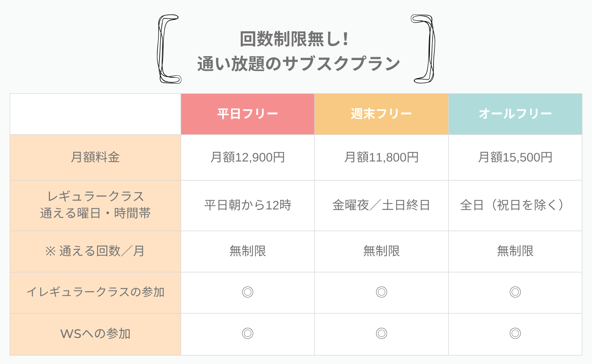Viewport: 592px width, 364px height.
Task: Click the 平日朝から12時 schedule cell
Action: (x=248, y=205)
